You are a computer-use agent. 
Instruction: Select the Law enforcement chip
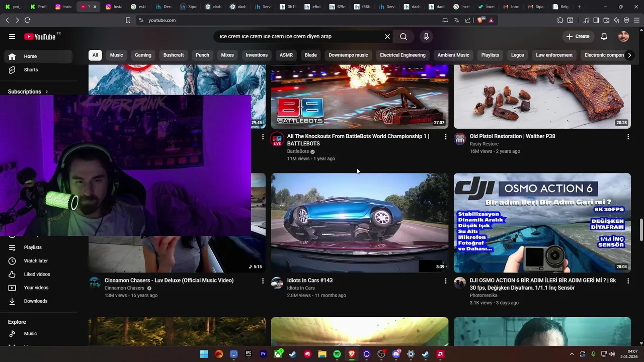[x=554, y=55]
